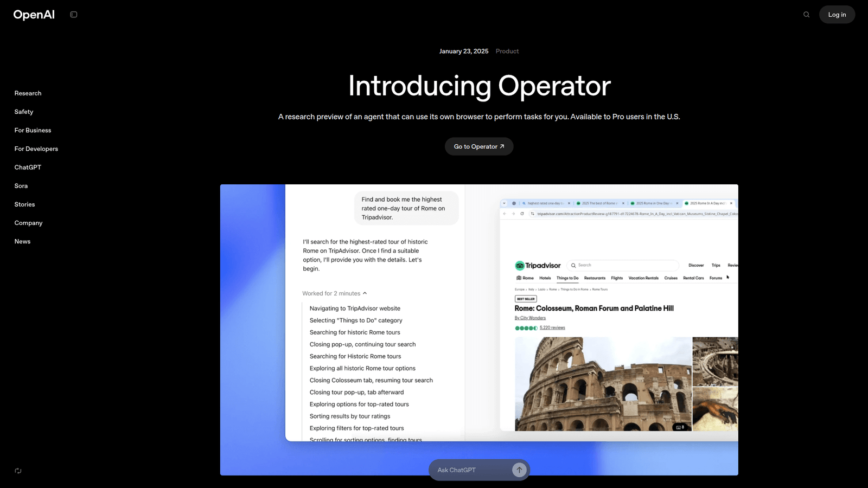Open the sidebar toggle beside the OpenAI logo
This screenshot has height=488, width=868.
coord(73,14)
